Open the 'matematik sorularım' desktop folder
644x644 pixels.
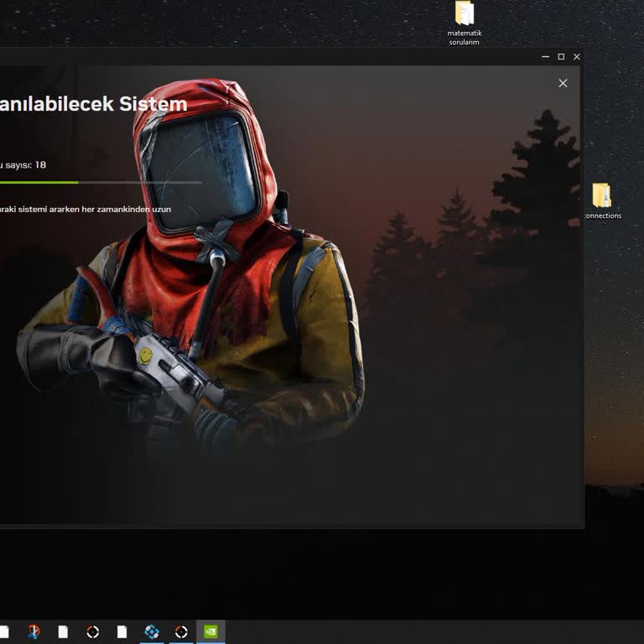[464, 23]
